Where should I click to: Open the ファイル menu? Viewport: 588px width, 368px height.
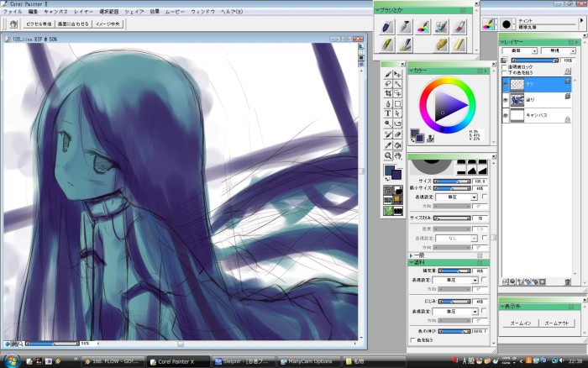click(x=13, y=13)
